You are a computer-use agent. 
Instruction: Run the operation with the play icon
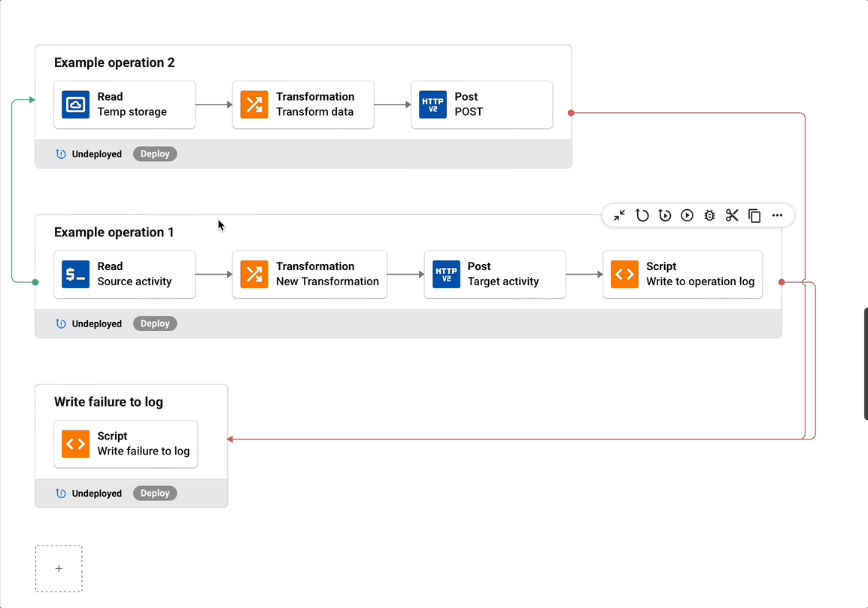coord(687,216)
